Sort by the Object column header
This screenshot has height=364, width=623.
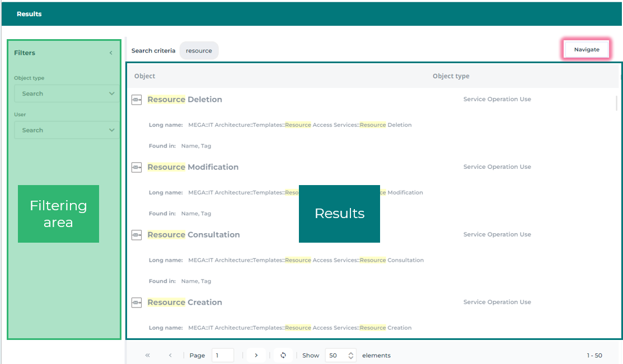pyautogui.click(x=145, y=76)
